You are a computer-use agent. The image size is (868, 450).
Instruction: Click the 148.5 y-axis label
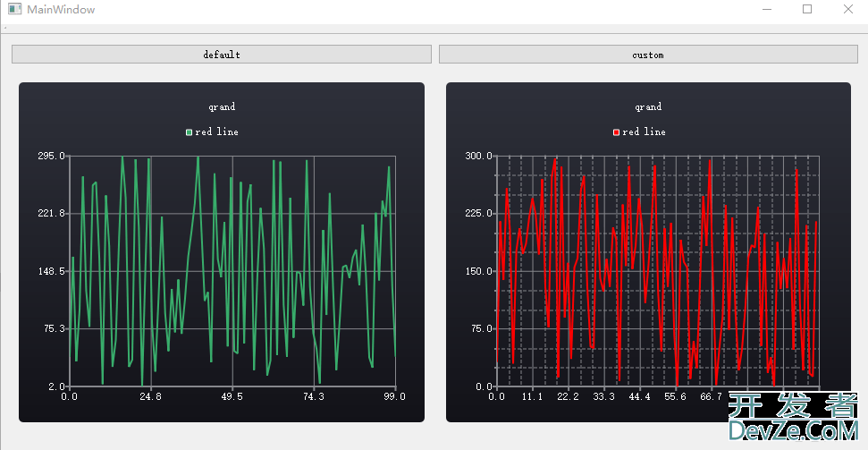click(50, 271)
